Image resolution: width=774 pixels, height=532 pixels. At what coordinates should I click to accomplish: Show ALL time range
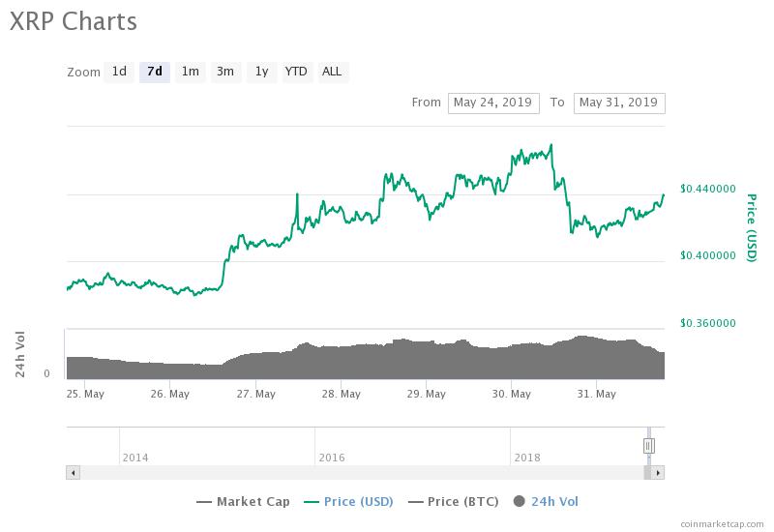(333, 72)
